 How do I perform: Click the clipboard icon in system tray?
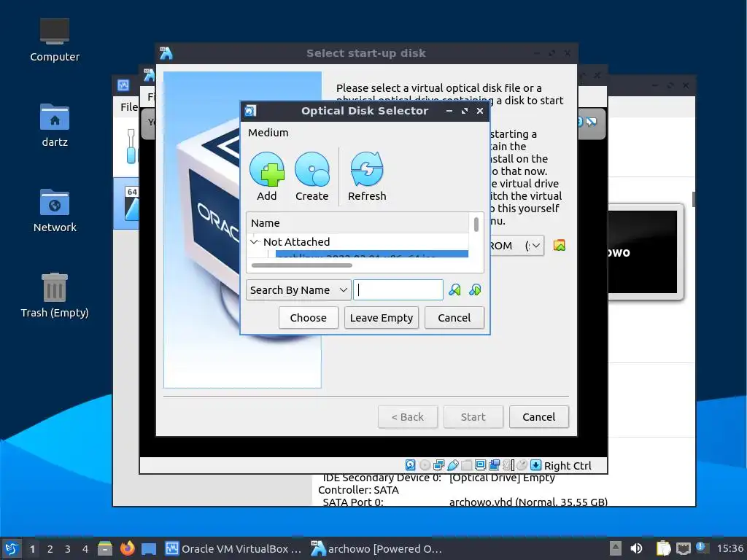tap(663, 548)
